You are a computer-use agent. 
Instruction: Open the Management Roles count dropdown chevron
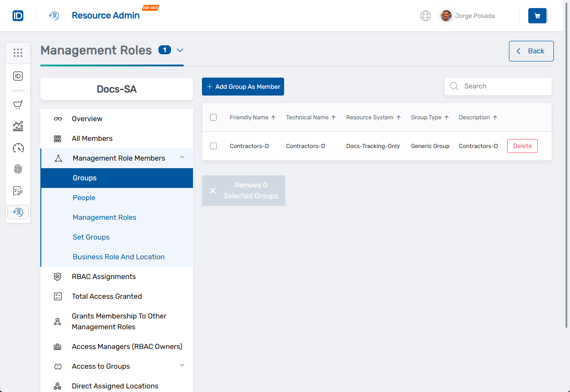point(180,51)
